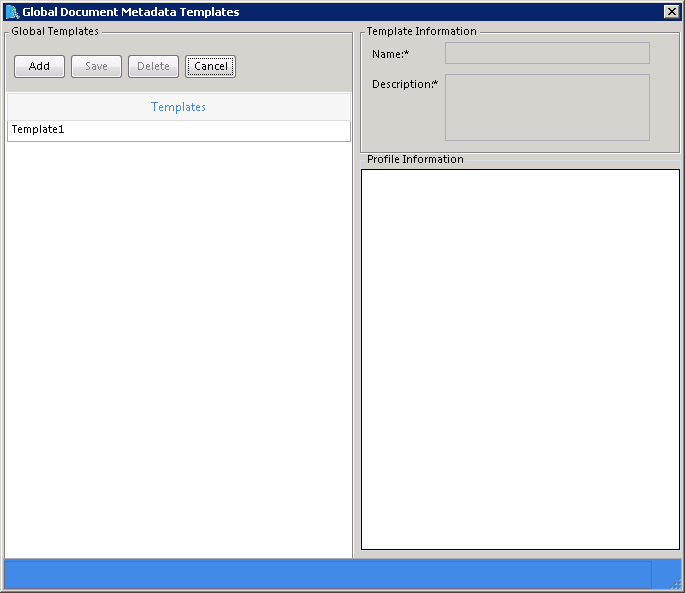685x593 pixels.
Task: Click the Delete template button
Action: (x=153, y=67)
